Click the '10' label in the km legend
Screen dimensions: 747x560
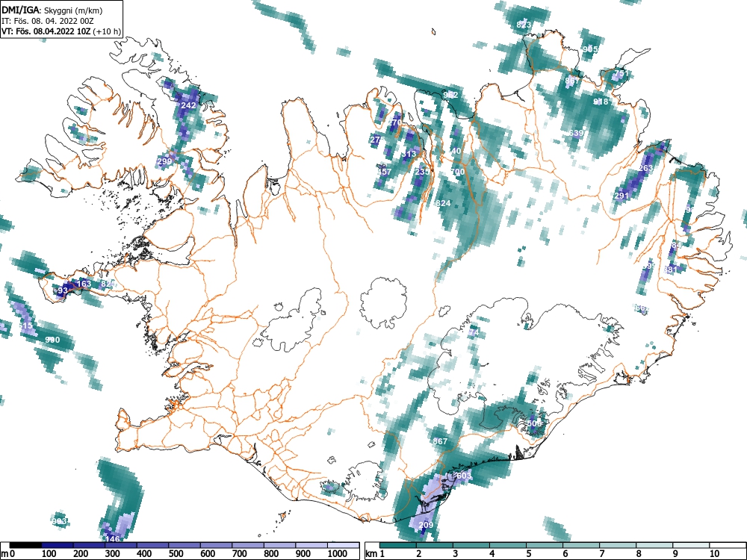tap(714, 553)
